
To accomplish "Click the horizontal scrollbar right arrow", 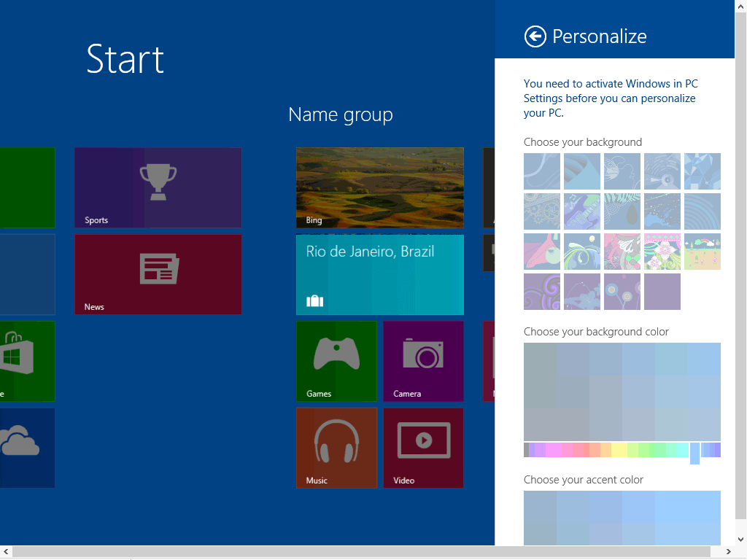I will click(729, 552).
